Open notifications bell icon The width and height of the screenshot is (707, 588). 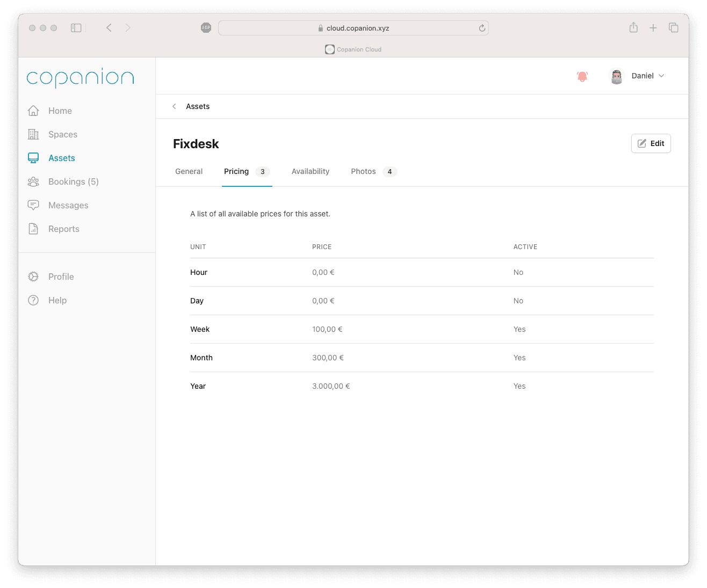tap(582, 76)
